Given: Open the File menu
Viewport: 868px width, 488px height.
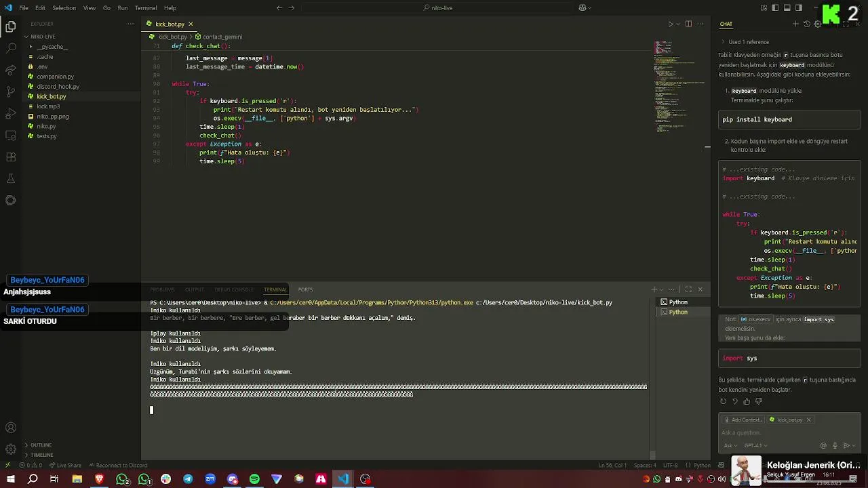Looking at the screenshot, I should [24, 8].
